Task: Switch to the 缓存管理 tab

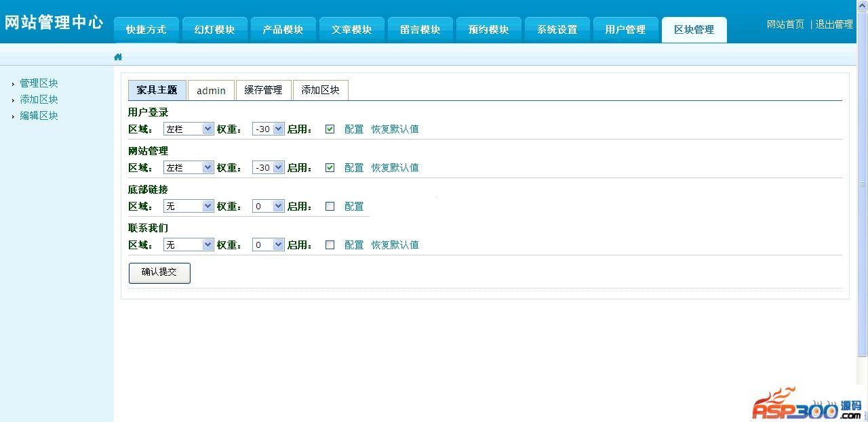Action: [263, 90]
